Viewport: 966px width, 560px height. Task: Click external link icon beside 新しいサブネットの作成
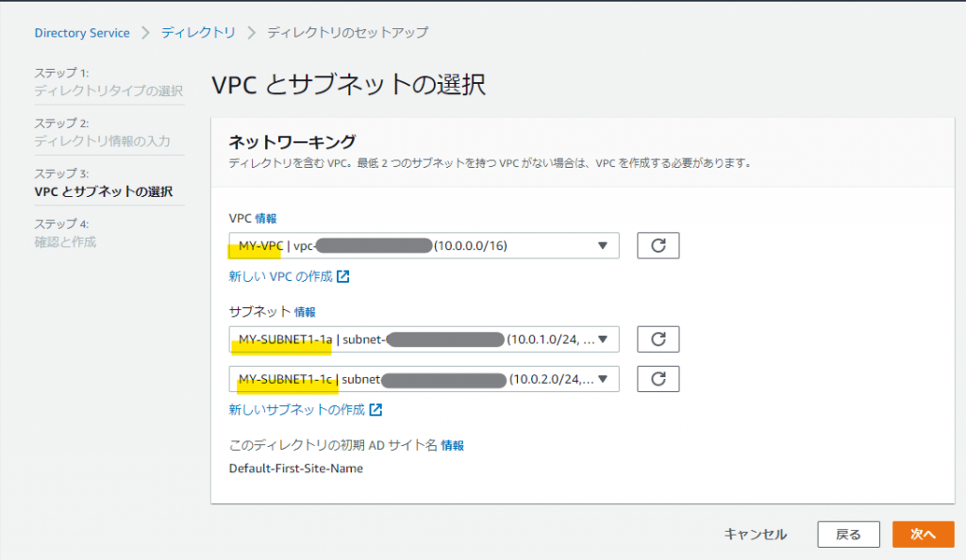375,410
